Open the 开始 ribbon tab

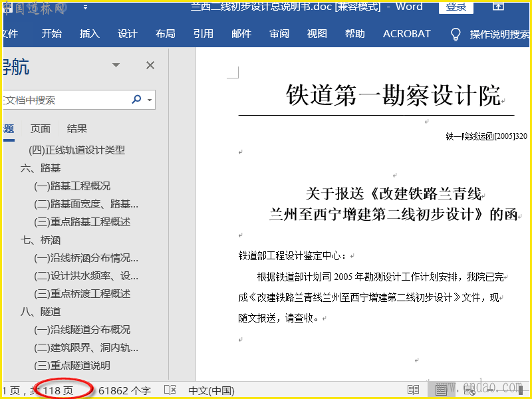coord(52,34)
